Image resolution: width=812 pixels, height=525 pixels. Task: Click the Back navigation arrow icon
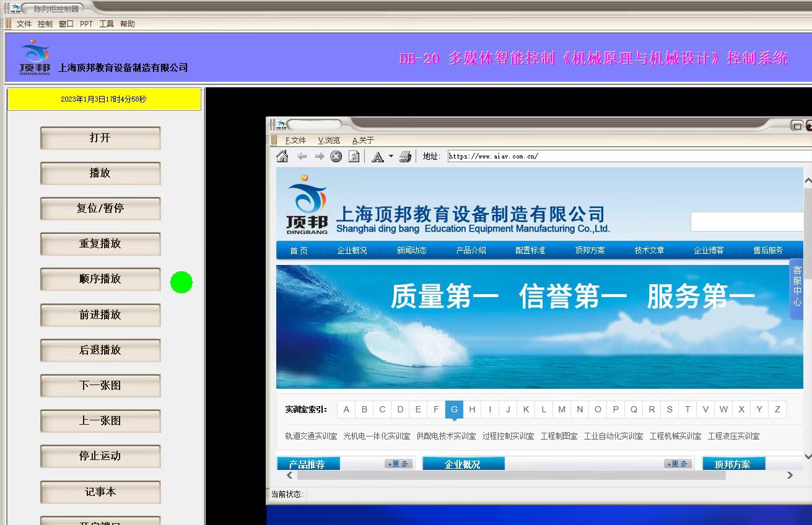click(x=303, y=156)
